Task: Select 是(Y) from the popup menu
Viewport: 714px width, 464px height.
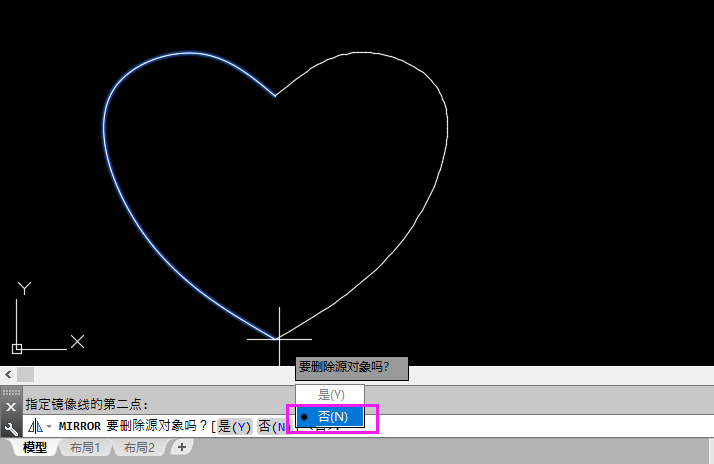Action: point(330,395)
